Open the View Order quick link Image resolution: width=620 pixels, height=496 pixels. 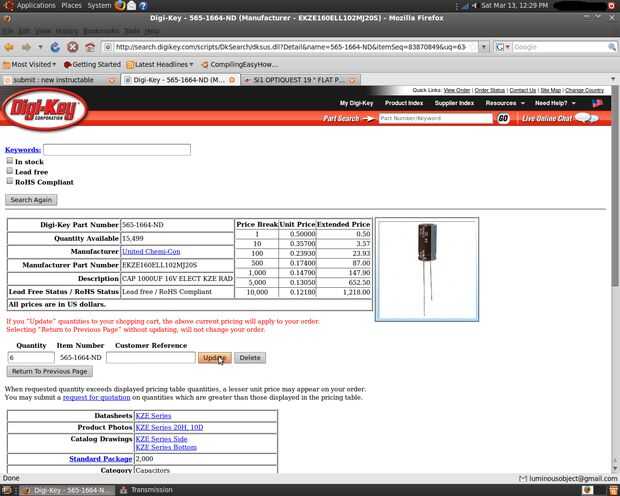pos(457,91)
